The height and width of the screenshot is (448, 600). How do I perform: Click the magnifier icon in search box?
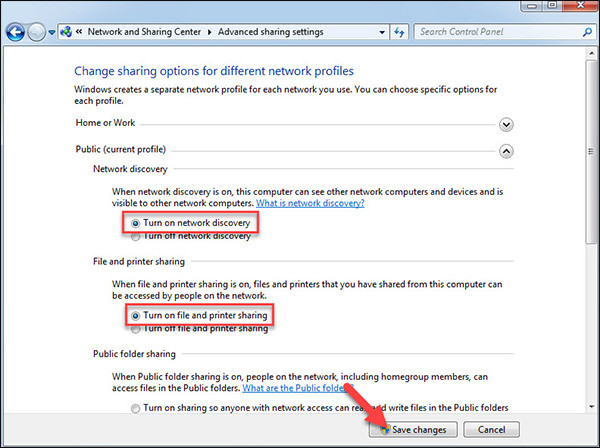point(585,32)
